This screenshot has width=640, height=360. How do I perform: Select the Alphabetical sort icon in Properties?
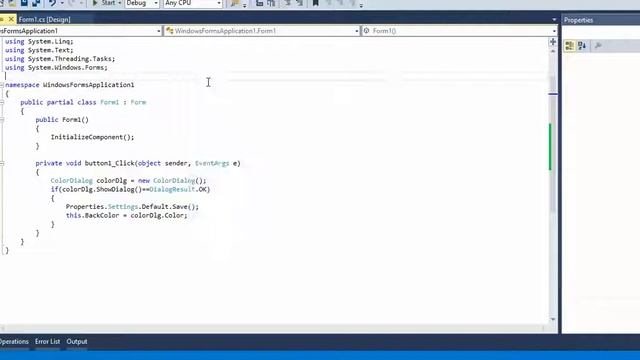tap(582, 46)
